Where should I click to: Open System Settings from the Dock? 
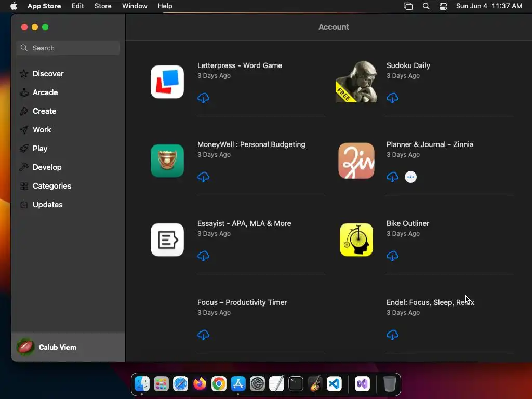click(x=258, y=384)
